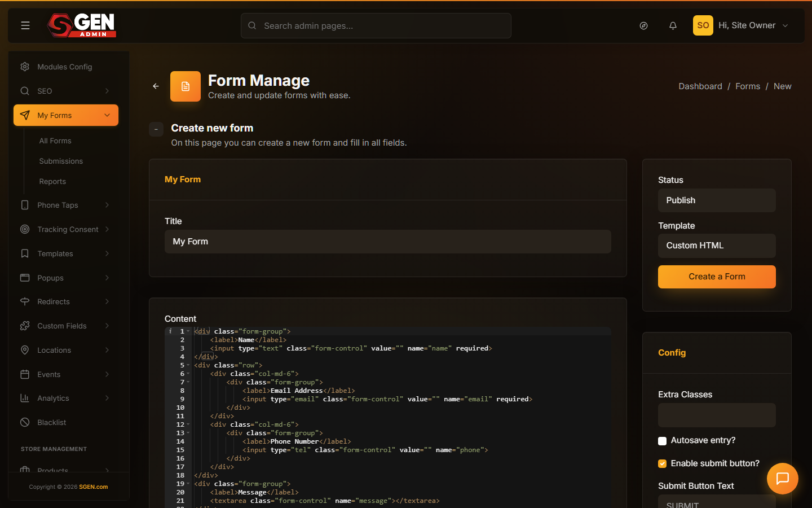Click the SEO magnifier icon in sidebar

tap(25, 91)
